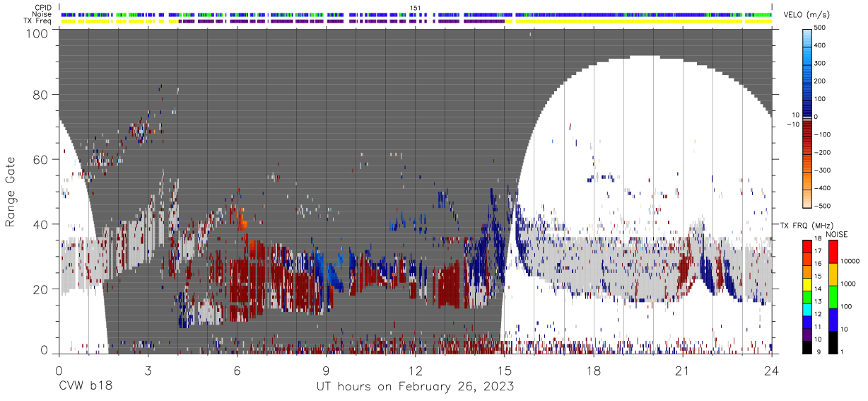Click the 100 range gate tick label
The image size is (868, 401).
[x=38, y=33]
